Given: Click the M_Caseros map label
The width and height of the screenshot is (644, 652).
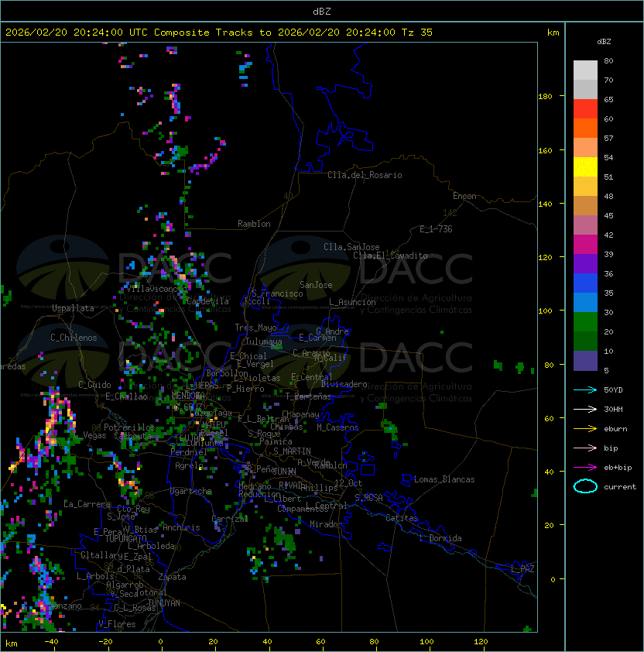Looking at the screenshot, I should [337, 427].
